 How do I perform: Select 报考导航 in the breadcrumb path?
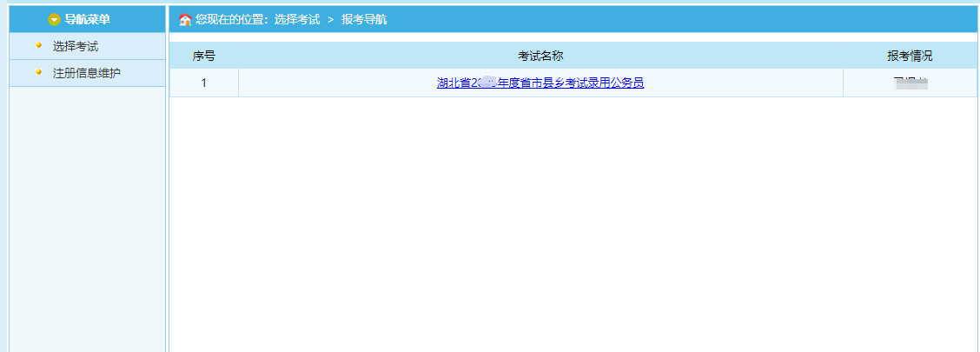click(364, 19)
